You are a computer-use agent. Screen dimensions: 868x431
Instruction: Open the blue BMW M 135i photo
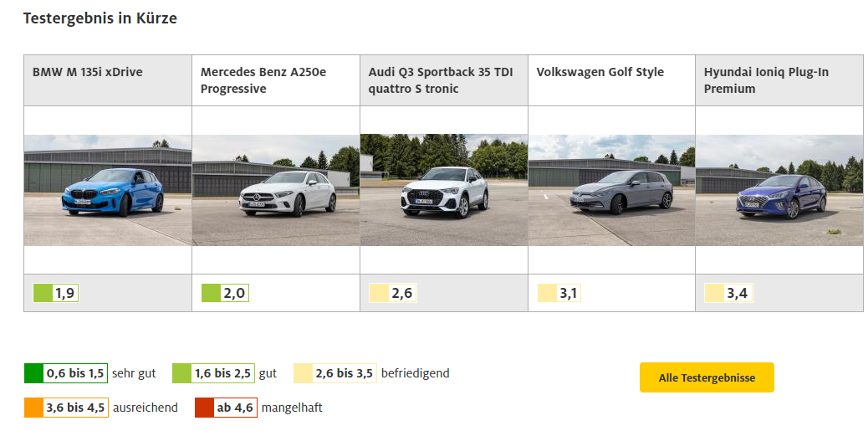coord(108,190)
